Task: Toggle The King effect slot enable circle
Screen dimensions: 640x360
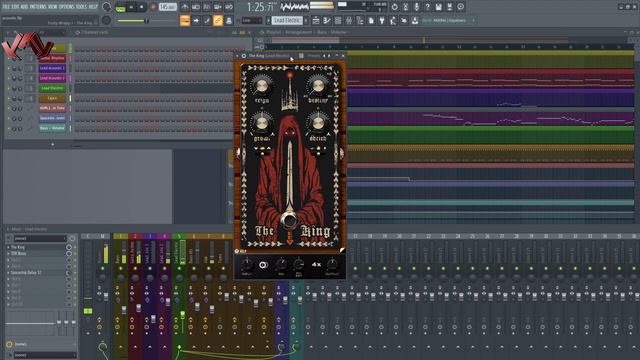Action: coord(69,247)
